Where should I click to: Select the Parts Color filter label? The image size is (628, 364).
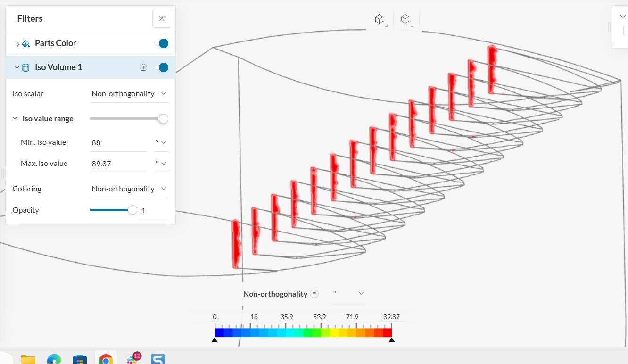(56, 43)
